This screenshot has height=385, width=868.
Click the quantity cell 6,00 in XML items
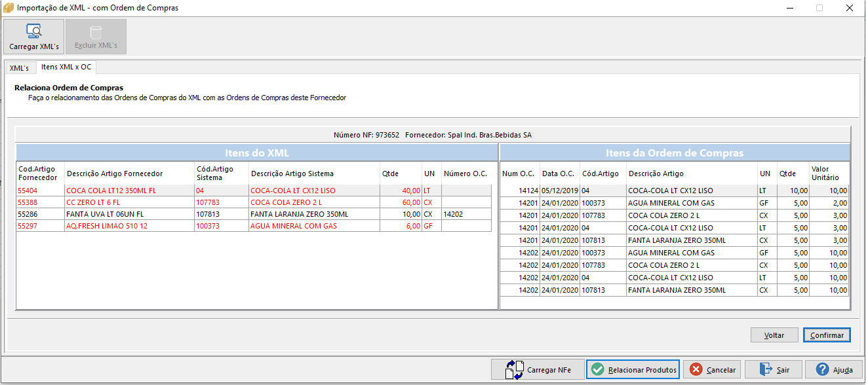401,226
